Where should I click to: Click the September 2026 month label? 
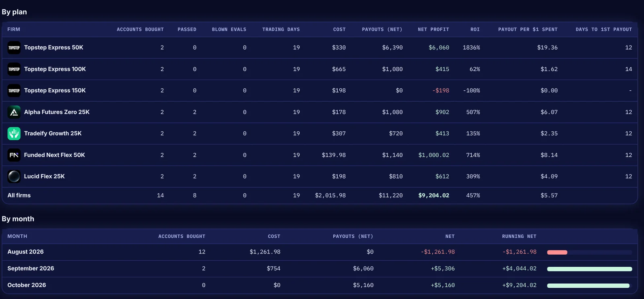(31, 268)
